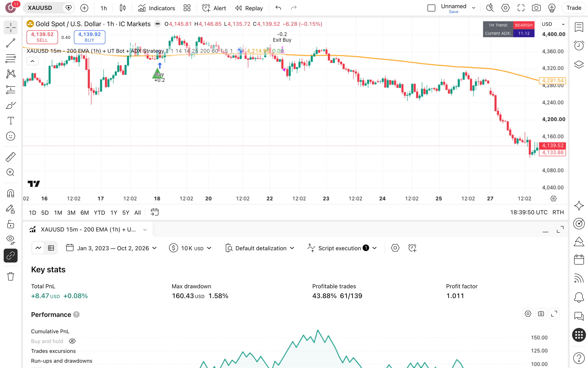Image resolution: width=588 pixels, height=368 pixels.
Task: Toggle RTH session mode
Action: click(558, 212)
